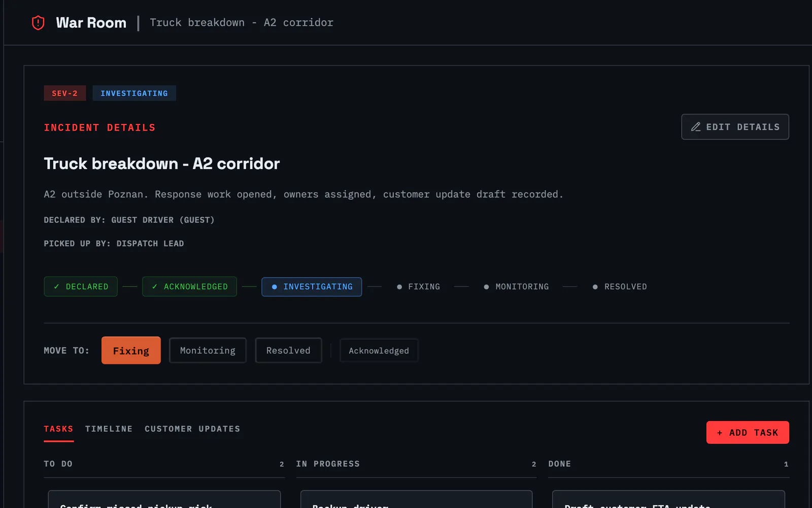Click the pencil icon in Edit Details
The image size is (812, 508).
(x=696, y=127)
